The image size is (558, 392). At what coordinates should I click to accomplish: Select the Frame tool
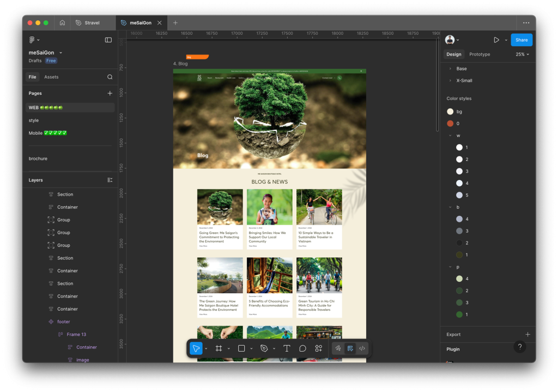coord(219,348)
